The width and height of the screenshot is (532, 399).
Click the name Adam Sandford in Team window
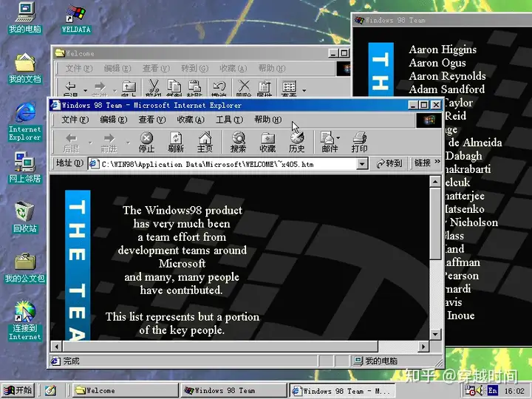[446, 89]
